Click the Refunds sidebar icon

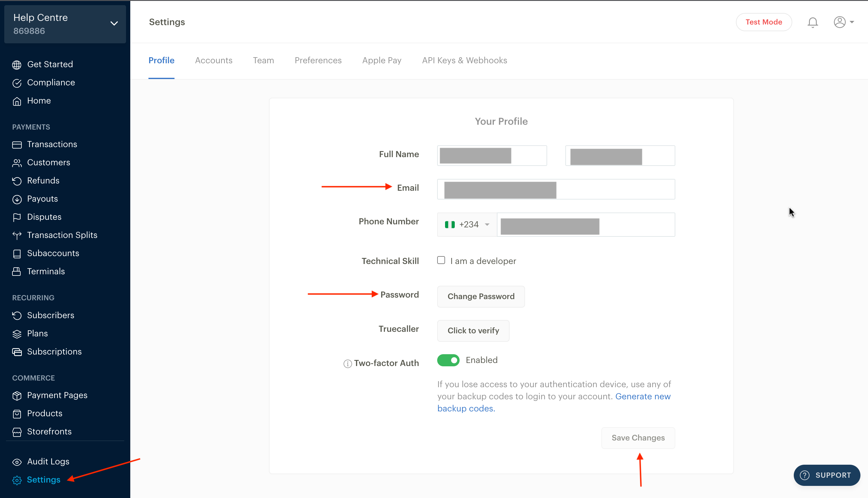17,180
